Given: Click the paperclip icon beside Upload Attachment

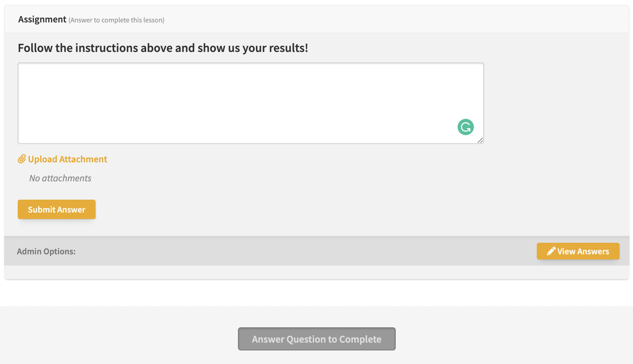Looking at the screenshot, I should 22,159.
